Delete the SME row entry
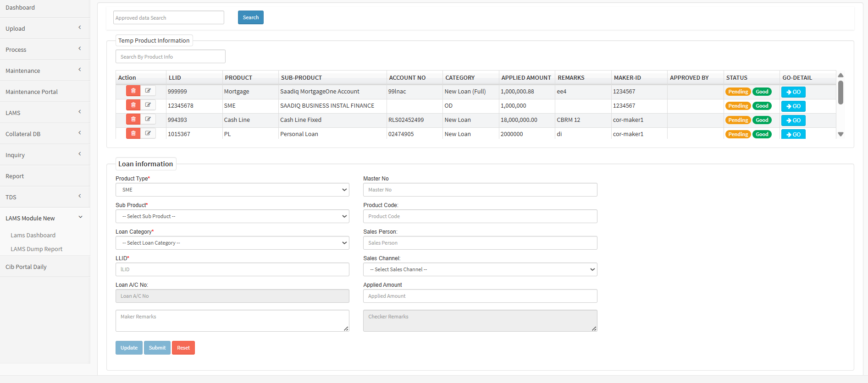The height and width of the screenshot is (383, 868). [x=133, y=105]
